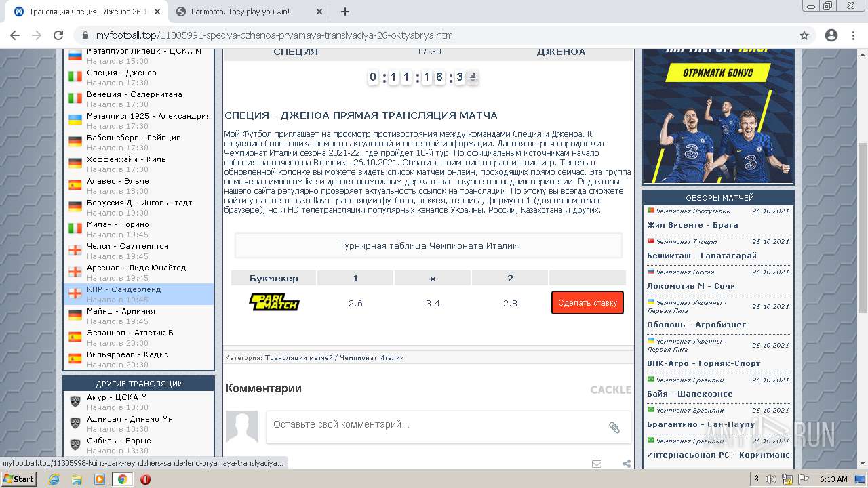Open the Windows Start menu

click(x=18, y=479)
